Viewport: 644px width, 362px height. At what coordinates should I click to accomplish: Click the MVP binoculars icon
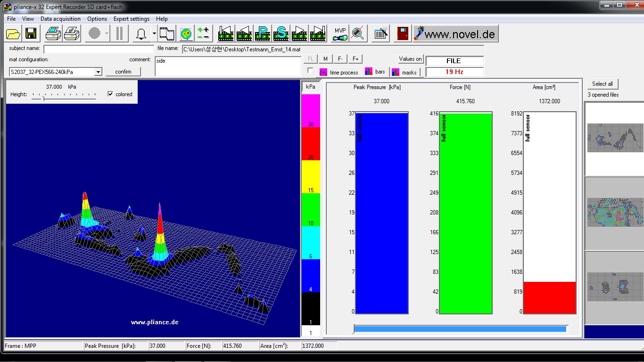tap(340, 33)
